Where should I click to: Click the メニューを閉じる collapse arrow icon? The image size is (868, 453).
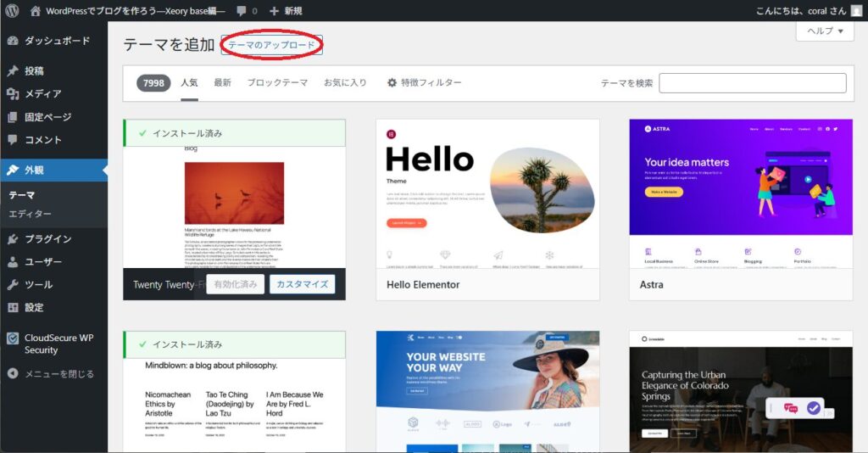(x=13, y=374)
